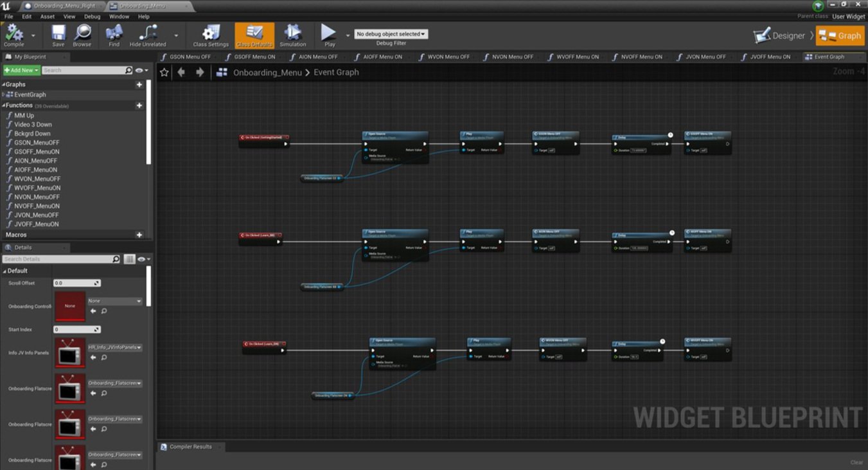Open view options eye in Details panel
The image size is (868, 470).
coord(143,259)
